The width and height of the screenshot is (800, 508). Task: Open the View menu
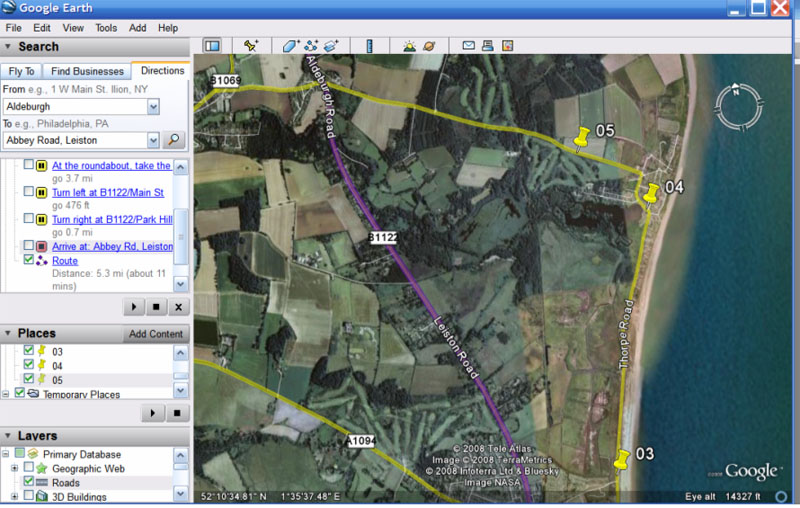coord(73,28)
